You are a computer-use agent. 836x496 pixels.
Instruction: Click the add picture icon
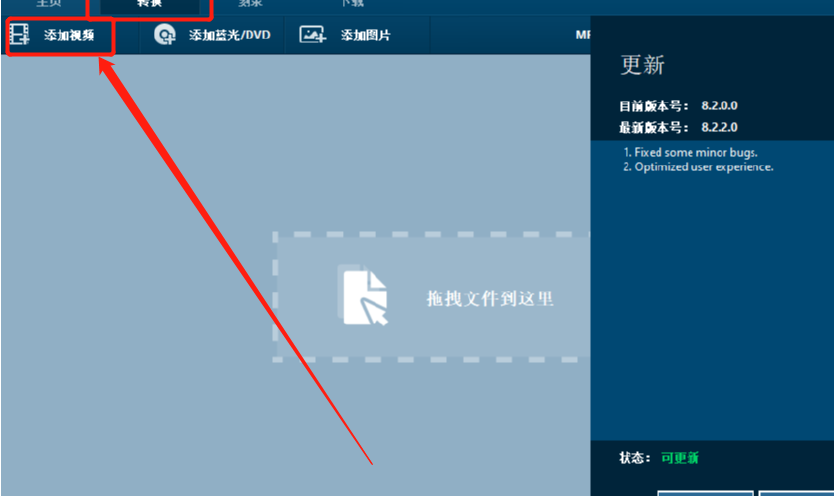tap(312, 35)
